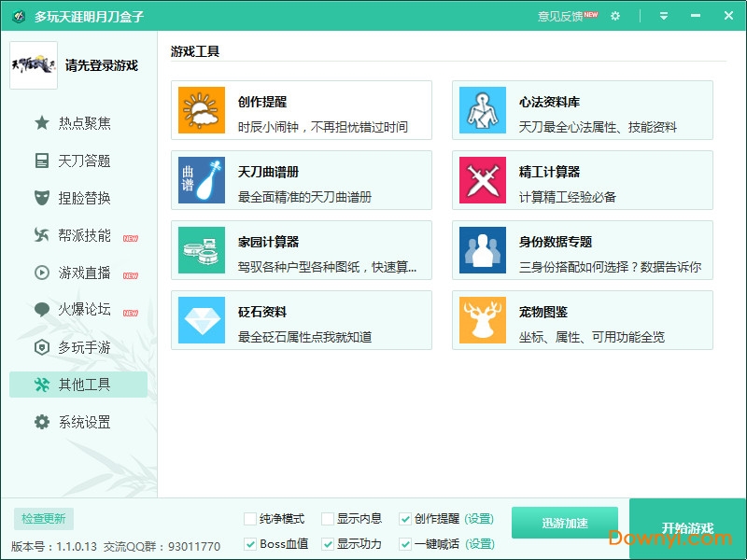
Task: Toggle the 显示内息 checkbox
Action: [328, 519]
